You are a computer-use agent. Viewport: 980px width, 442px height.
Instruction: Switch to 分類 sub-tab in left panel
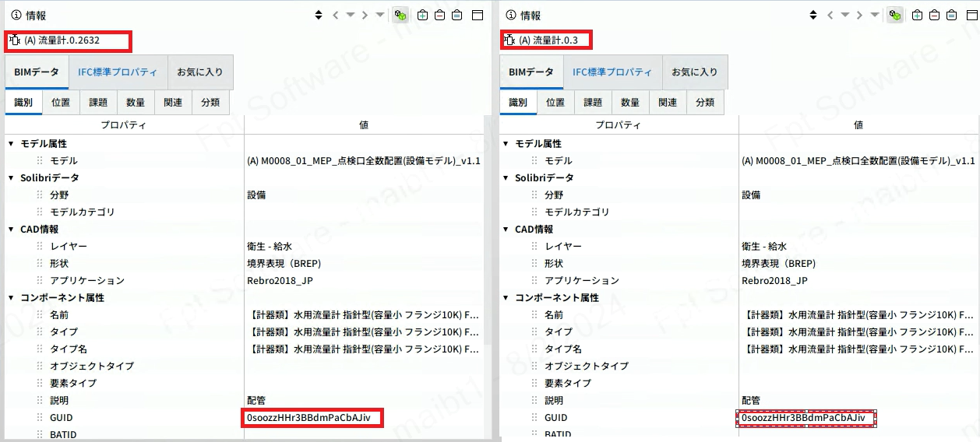pyautogui.click(x=210, y=102)
